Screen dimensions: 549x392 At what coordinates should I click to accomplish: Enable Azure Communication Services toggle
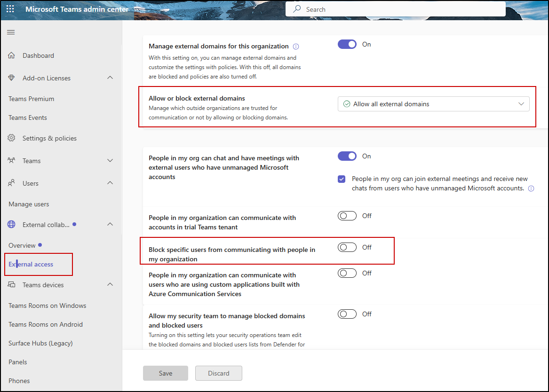347,273
